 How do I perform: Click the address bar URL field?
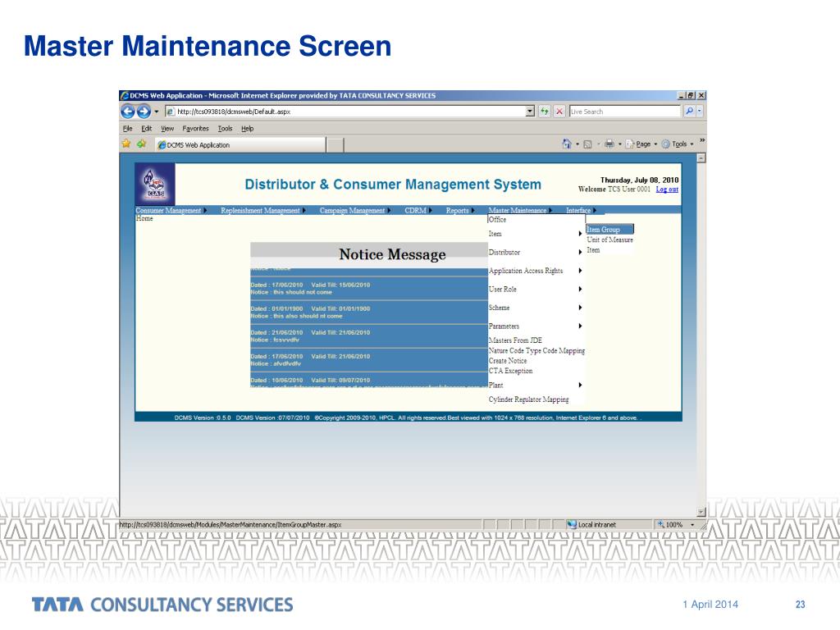click(x=345, y=112)
